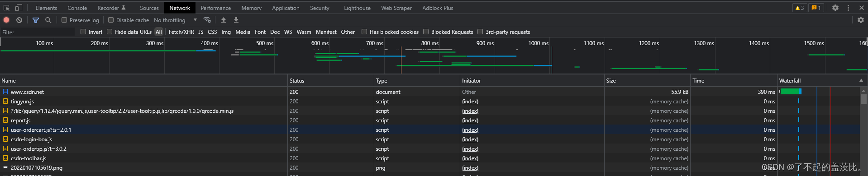This screenshot has height=176, width=868.
Task: Tick Hide data URLs checkbox
Action: click(x=110, y=32)
